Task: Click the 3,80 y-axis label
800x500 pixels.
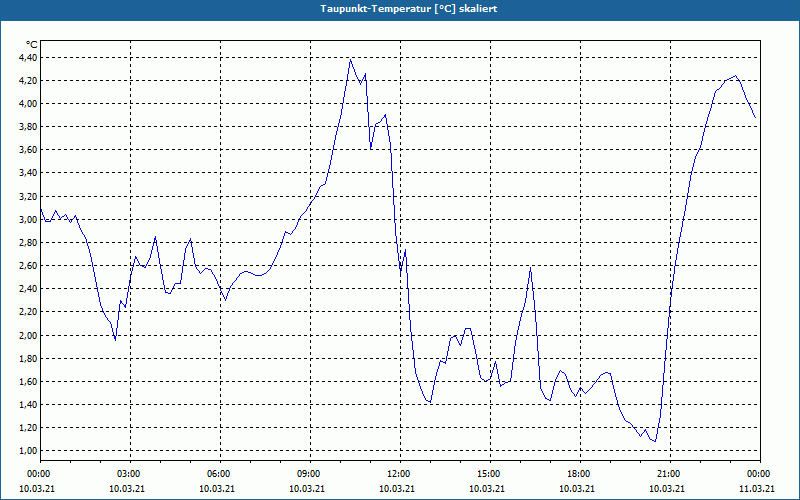Action: point(28,127)
